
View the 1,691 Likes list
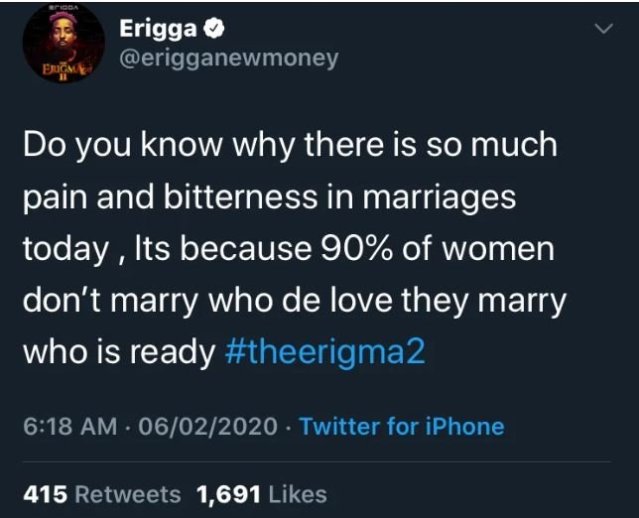(x=264, y=493)
